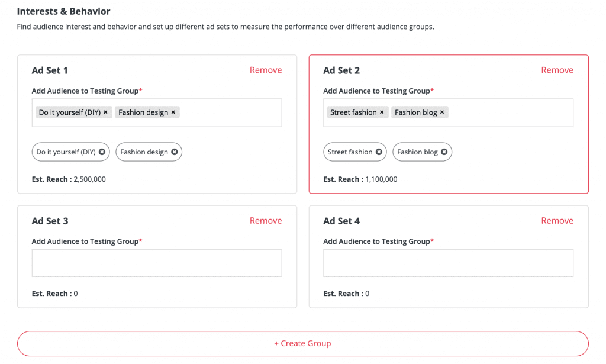Image resolution: width=606 pixels, height=364 pixels.
Task: Select the Ad Set 3 card heading
Action: tap(50, 221)
